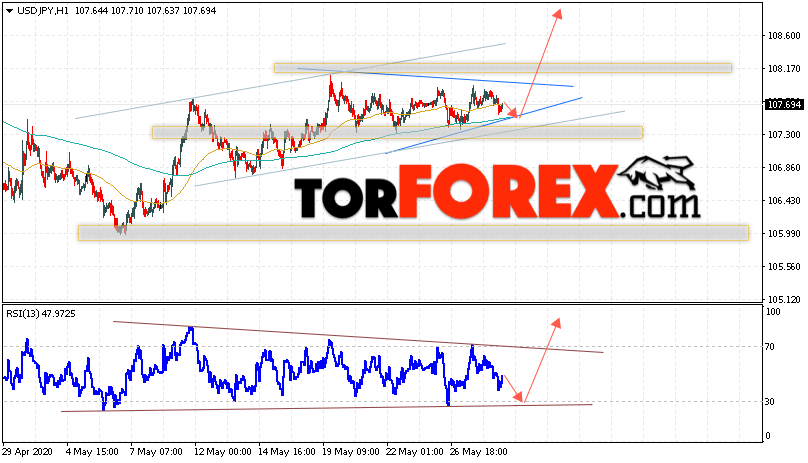Select the 105.990 price axis label
Image resolution: width=808 pixels, height=463 pixels.
(x=784, y=234)
